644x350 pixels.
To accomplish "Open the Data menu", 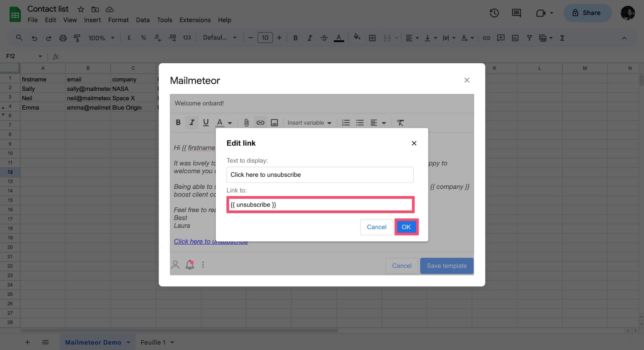I will coord(143,20).
